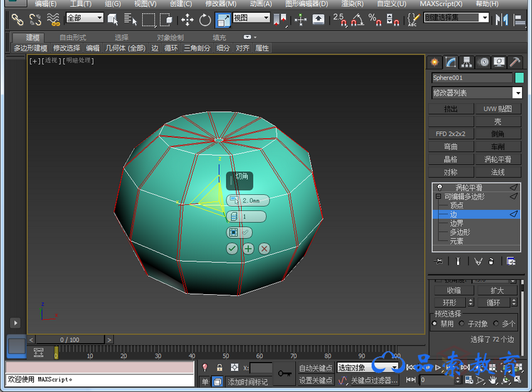Select the Move transform tool
This screenshot has width=532, height=392.
(187, 19)
